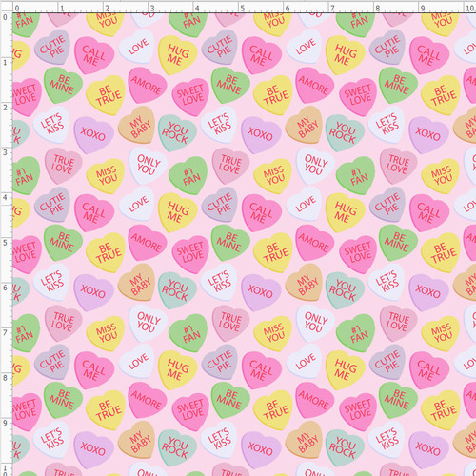
Task: Click the 4 mark on horizontal ruler
Action: click(x=197, y=8)
